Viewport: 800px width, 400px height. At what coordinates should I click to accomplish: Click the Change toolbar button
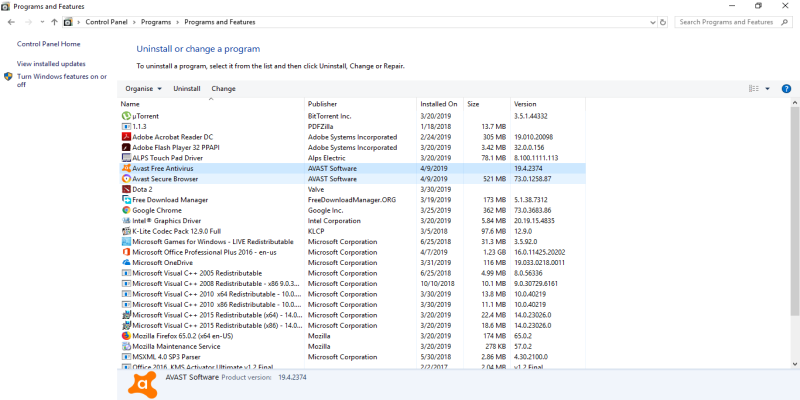[x=223, y=88]
